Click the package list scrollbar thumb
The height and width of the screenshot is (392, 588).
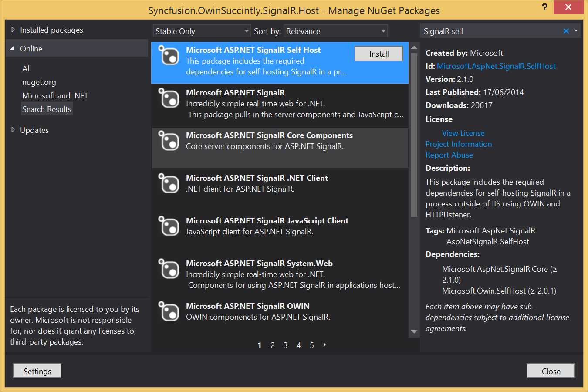(414, 135)
